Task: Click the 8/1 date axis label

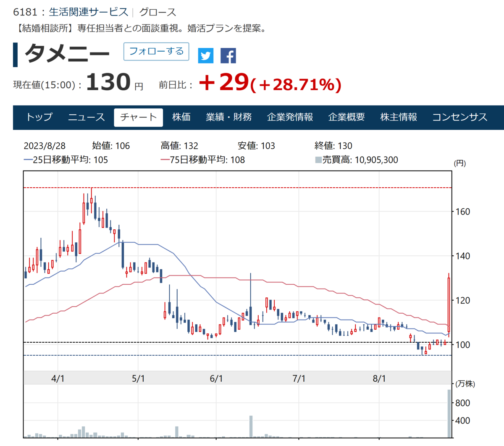Action: click(x=379, y=379)
